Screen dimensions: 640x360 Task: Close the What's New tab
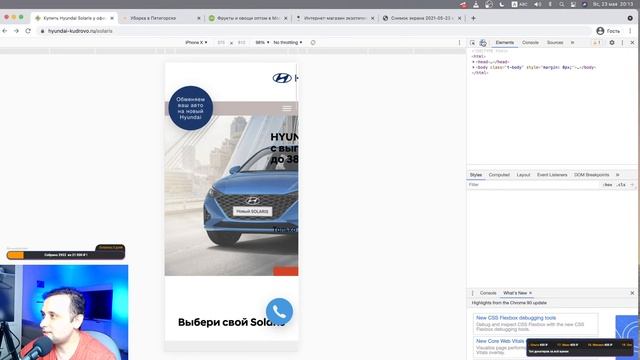pyautogui.click(x=530, y=293)
